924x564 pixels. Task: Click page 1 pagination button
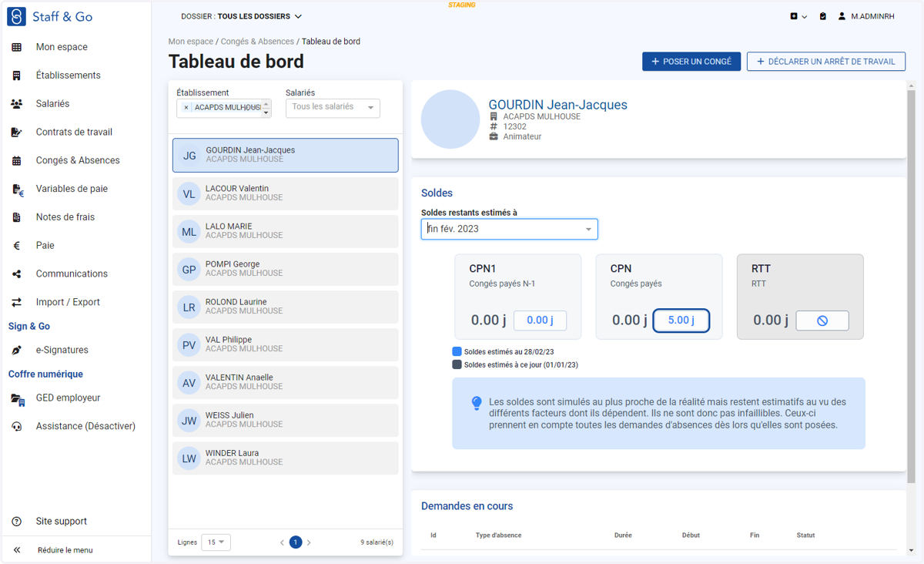point(296,542)
